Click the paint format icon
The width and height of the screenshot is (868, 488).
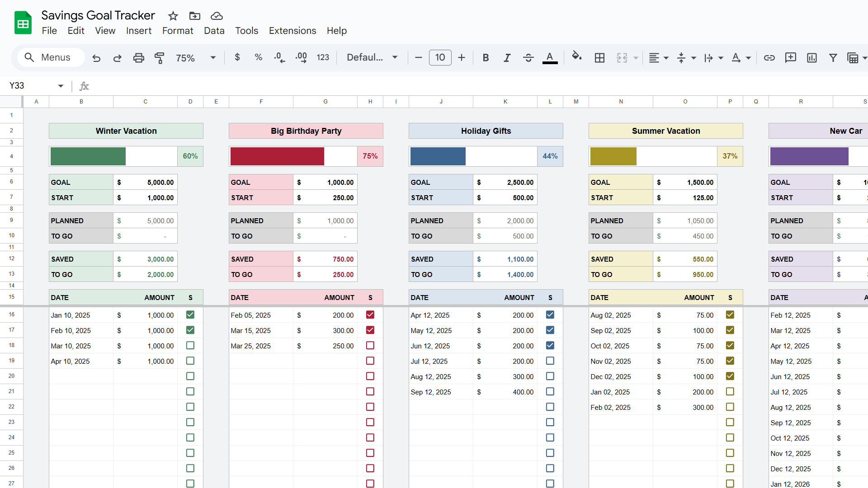[159, 58]
